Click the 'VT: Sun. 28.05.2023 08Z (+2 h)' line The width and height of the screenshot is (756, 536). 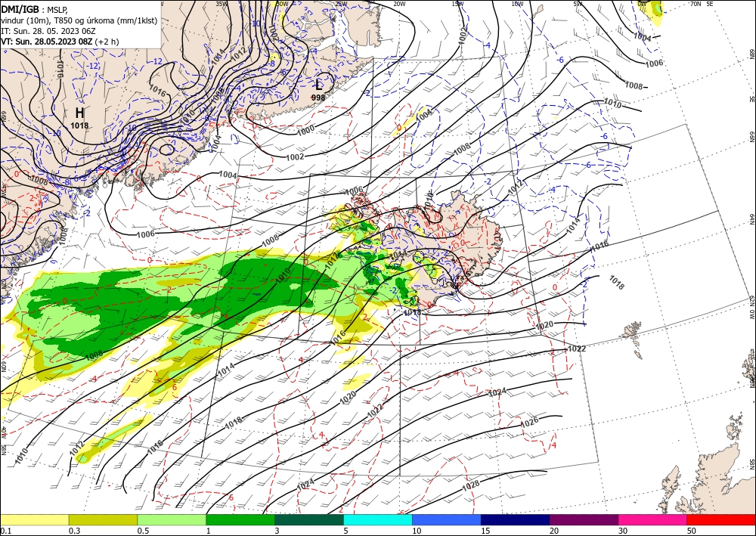pos(60,42)
